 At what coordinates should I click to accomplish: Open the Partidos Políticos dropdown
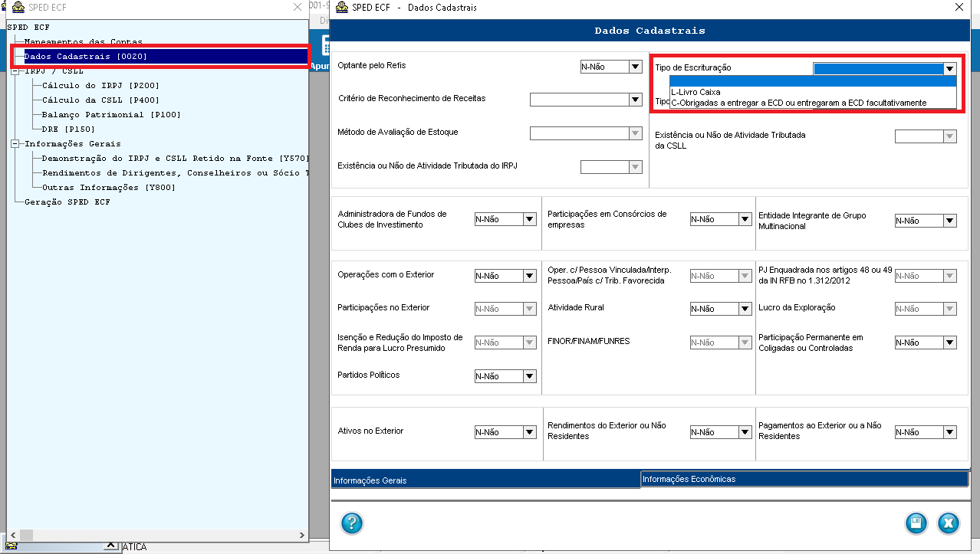(x=529, y=376)
